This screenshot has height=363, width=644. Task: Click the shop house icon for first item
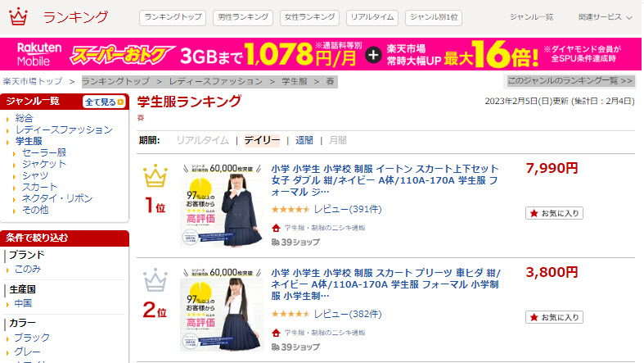[276, 228]
